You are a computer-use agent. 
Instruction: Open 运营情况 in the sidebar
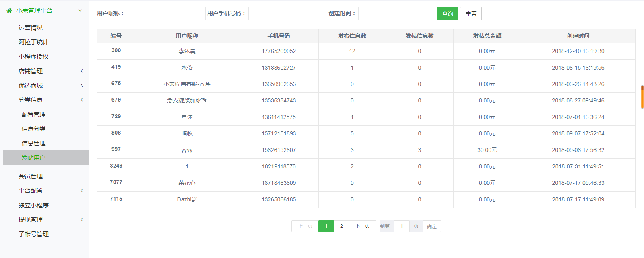[31, 28]
